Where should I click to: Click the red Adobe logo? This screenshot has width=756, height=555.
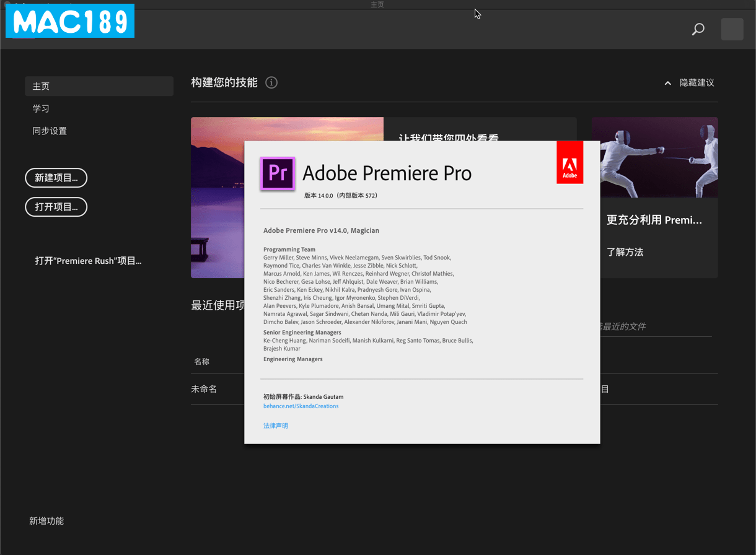tap(569, 162)
